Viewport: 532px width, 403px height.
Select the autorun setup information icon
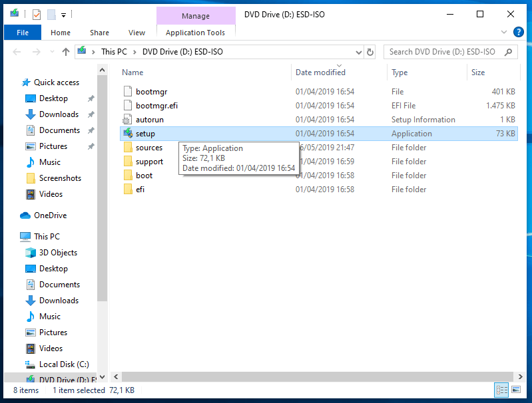[x=127, y=119]
